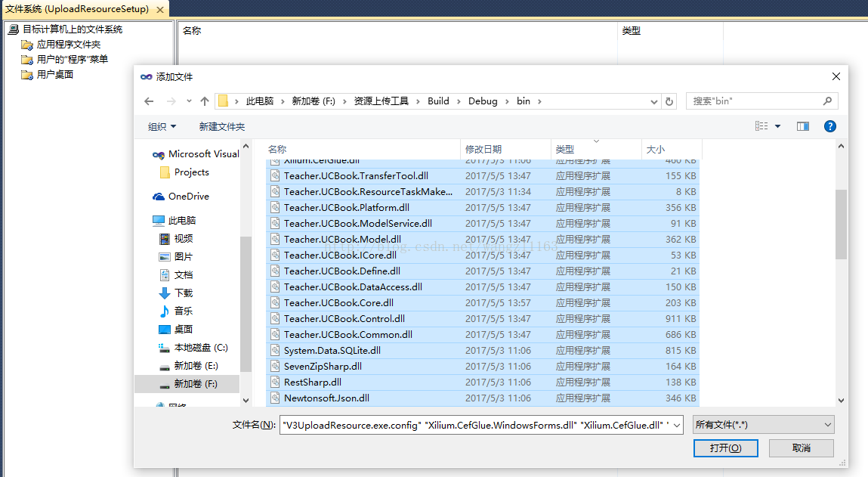Select Teacher.UCBook.DataAccess.dll file
The image size is (868, 477).
point(482,287)
